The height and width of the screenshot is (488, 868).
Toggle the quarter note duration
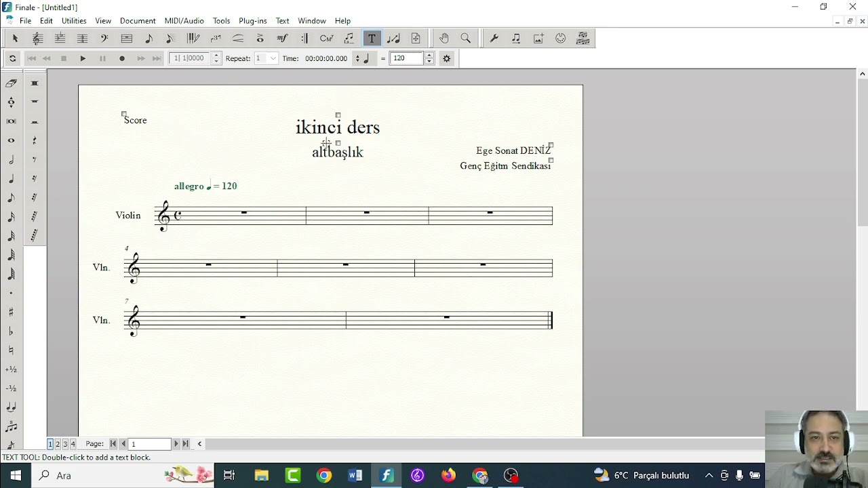[x=12, y=179]
